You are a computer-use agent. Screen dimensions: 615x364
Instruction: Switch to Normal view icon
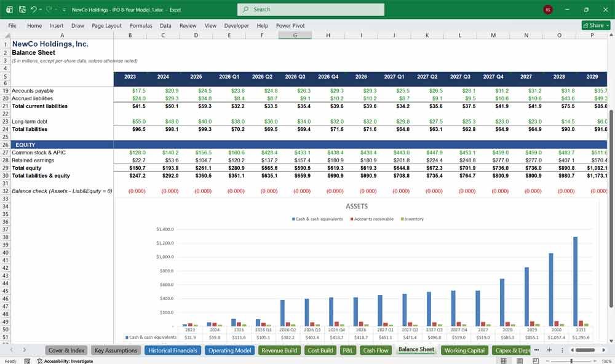pyautogui.click(x=504, y=361)
